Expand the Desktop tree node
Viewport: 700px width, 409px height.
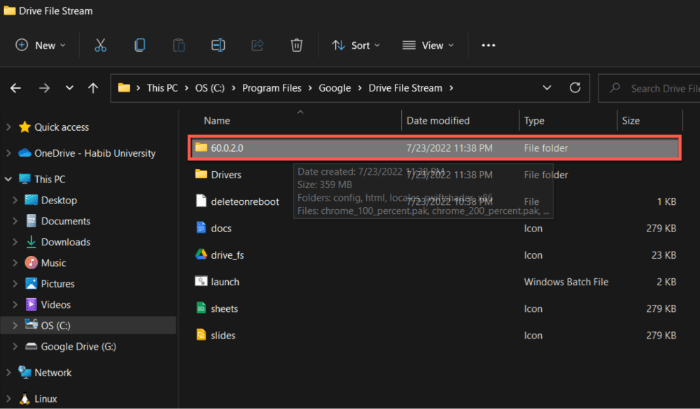click(x=15, y=200)
